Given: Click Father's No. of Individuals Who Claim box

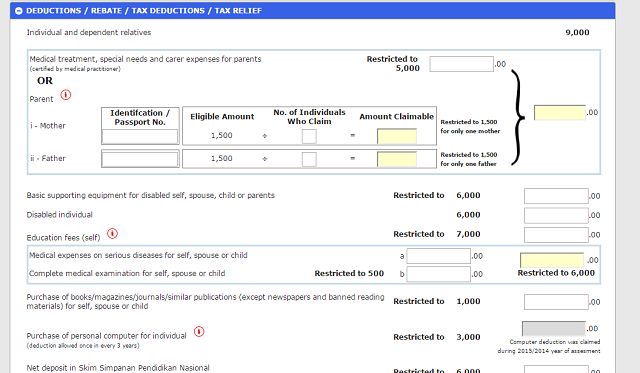Looking at the screenshot, I should click(309, 159).
